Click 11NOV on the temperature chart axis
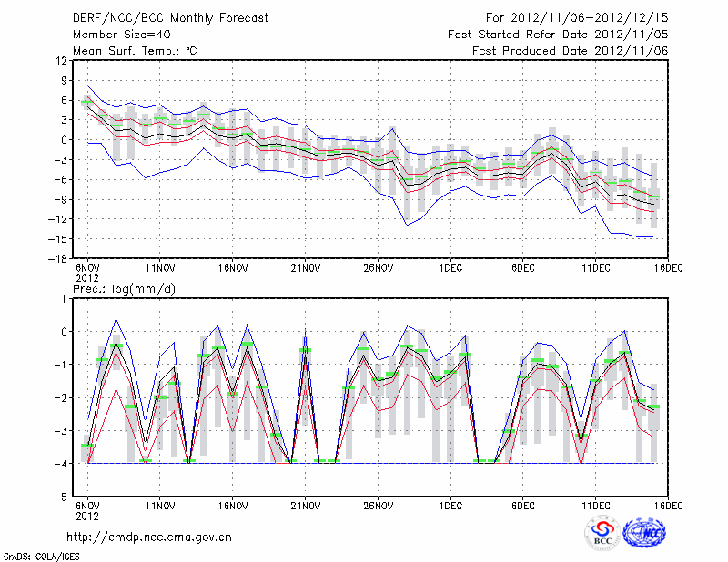Screen dimensions: 728x562 [160, 268]
